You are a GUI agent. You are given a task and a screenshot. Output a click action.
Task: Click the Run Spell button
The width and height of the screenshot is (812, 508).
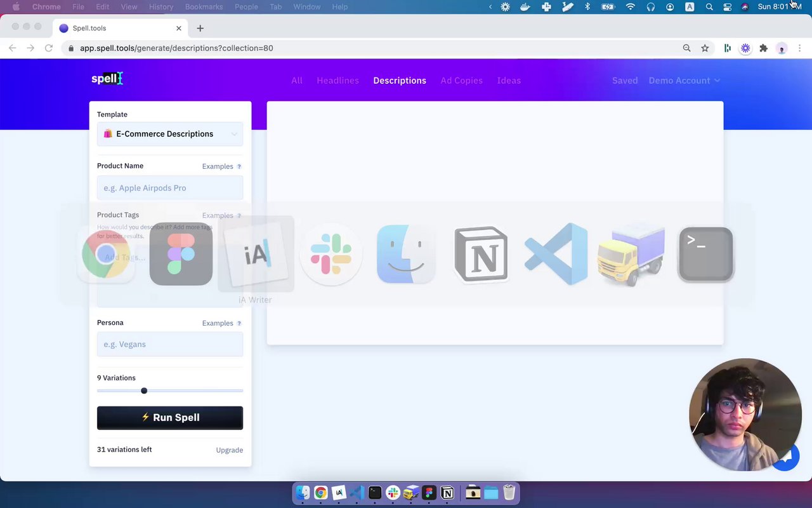point(170,418)
